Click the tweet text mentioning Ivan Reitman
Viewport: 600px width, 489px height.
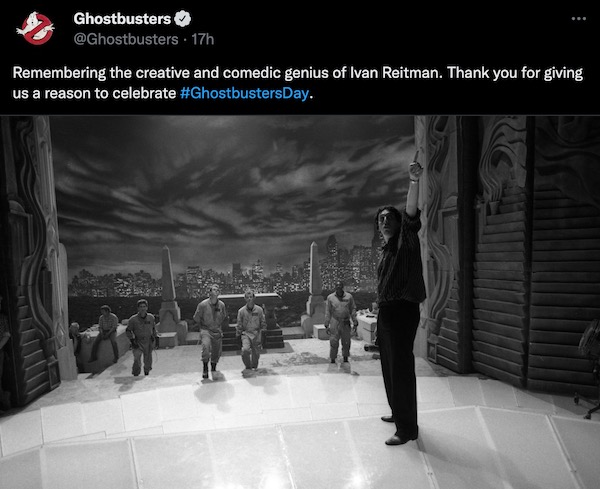(298, 83)
